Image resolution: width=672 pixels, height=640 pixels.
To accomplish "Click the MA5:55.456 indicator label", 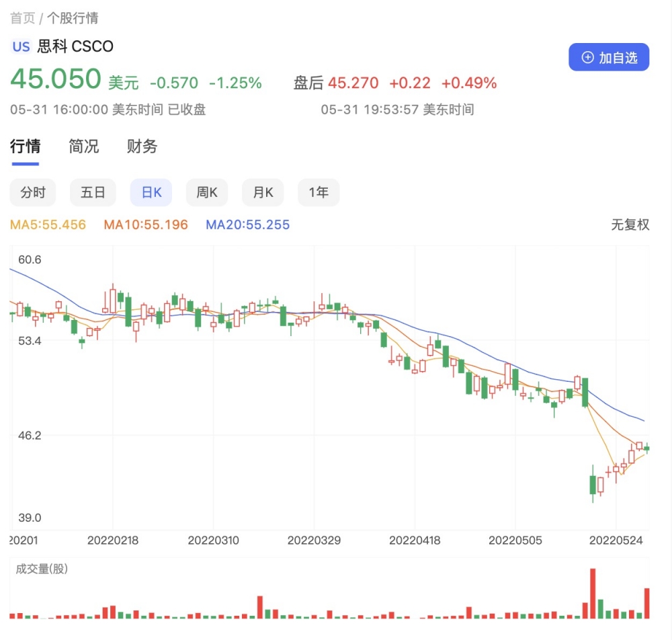I will click(x=48, y=225).
